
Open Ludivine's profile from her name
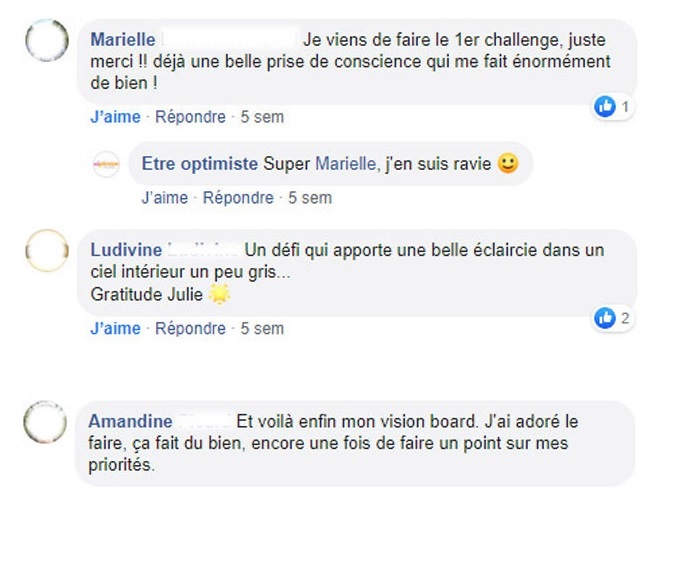[124, 250]
